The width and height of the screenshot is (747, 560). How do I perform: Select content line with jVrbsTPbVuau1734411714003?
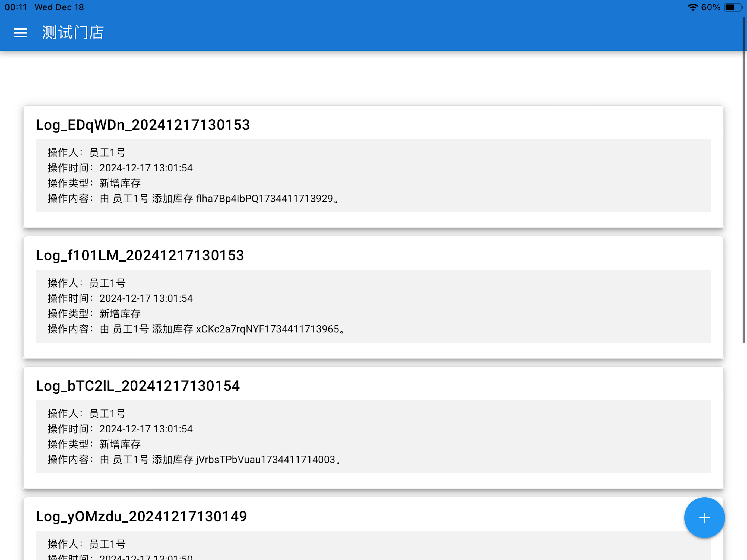[195, 459]
